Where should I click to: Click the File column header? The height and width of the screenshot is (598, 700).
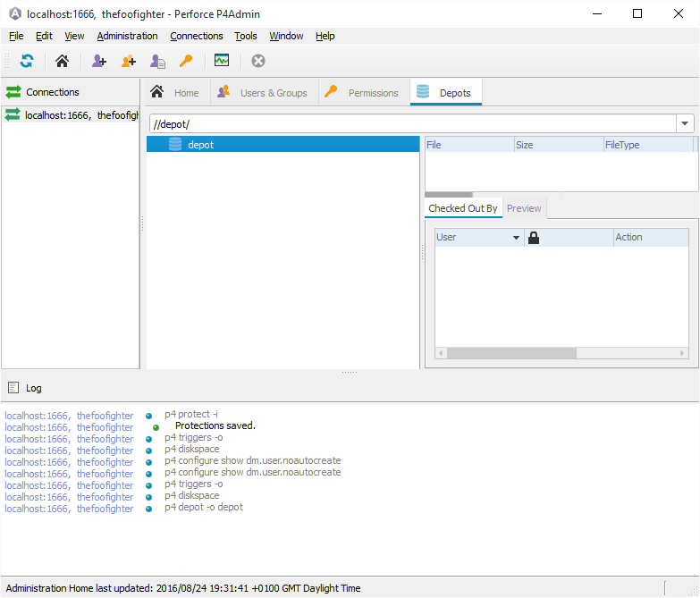click(x=469, y=145)
